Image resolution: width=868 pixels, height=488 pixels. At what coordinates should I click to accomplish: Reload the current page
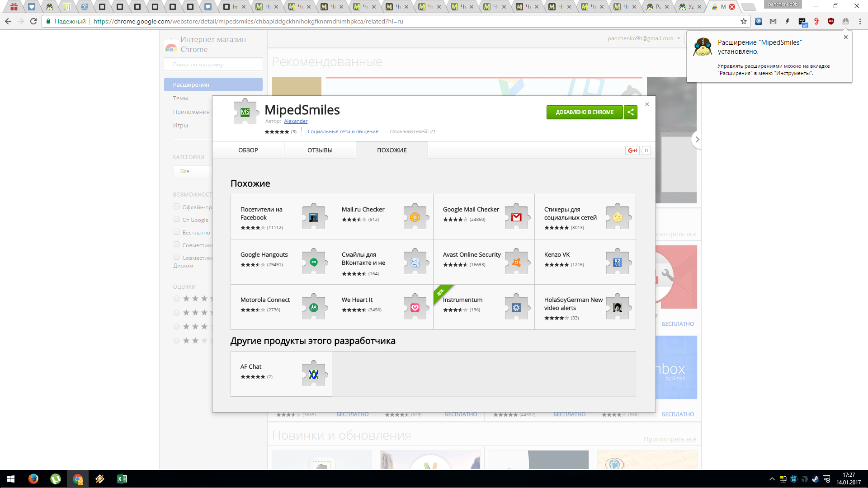coord(33,21)
